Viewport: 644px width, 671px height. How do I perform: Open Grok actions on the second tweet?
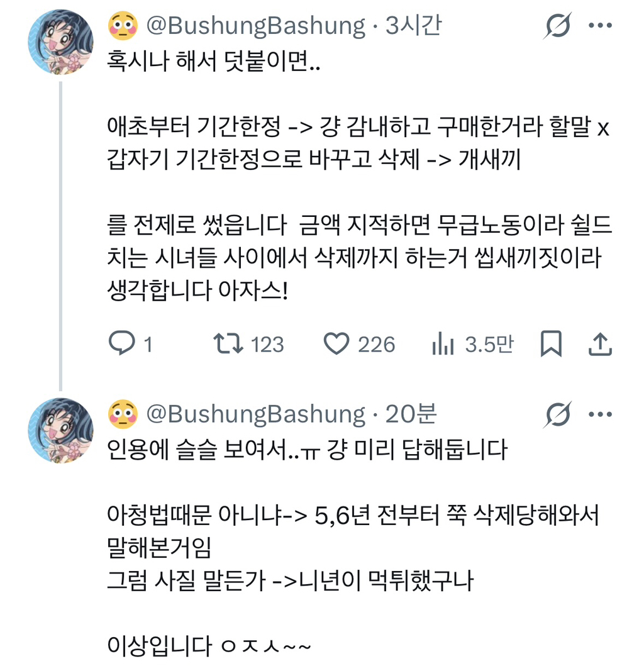556,414
